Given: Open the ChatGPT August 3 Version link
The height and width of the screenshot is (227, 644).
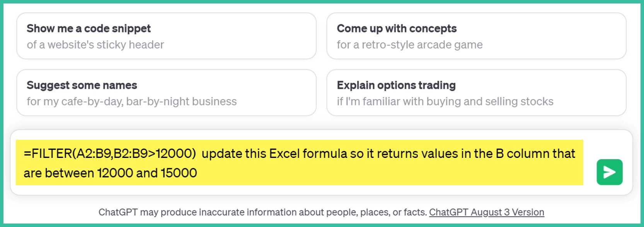Looking at the screenshot, I should coord(486,212).
